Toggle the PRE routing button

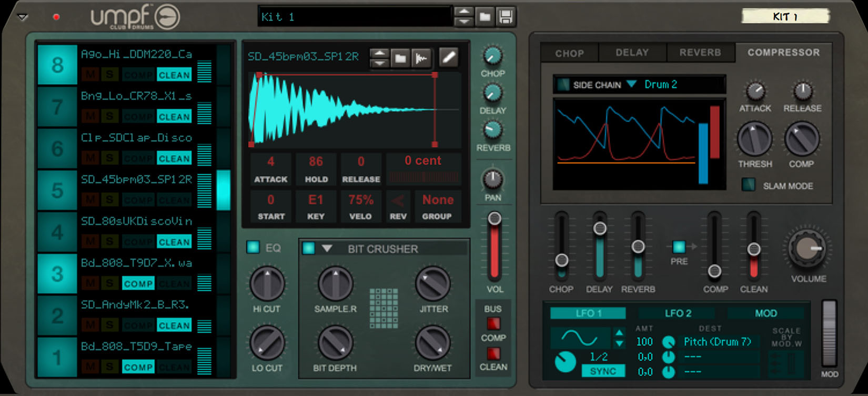(679, 246)
